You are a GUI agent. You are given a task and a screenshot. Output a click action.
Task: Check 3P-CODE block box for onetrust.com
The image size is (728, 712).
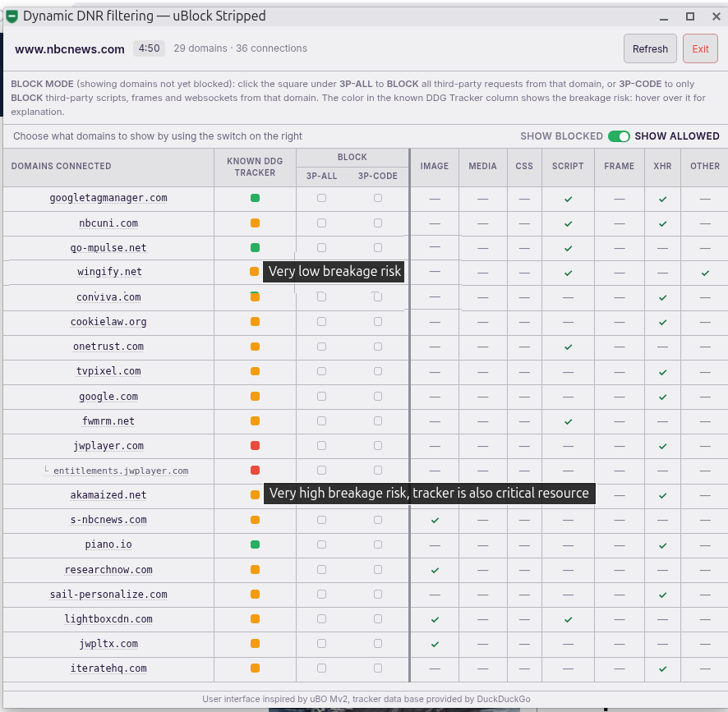[378, 347]
